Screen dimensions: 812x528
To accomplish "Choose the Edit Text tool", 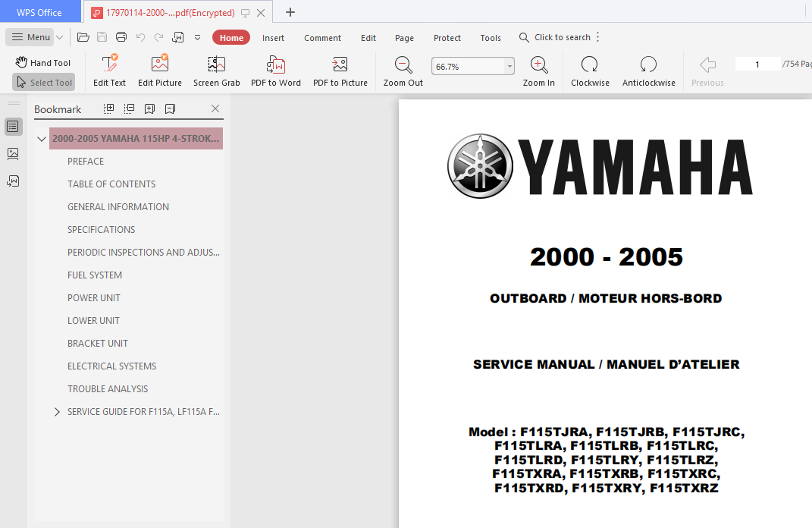I will click(109, 71).
